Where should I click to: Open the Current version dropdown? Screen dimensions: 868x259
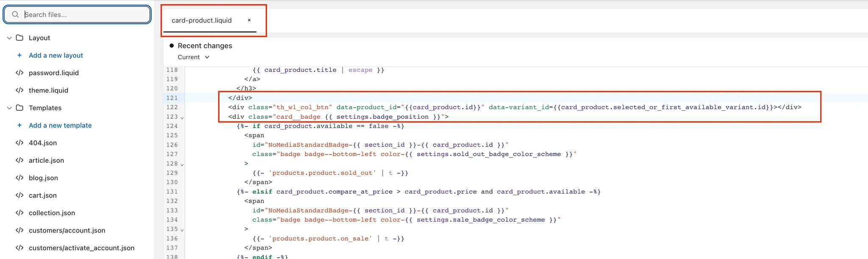pyautogui.click(x=194, y=57)
